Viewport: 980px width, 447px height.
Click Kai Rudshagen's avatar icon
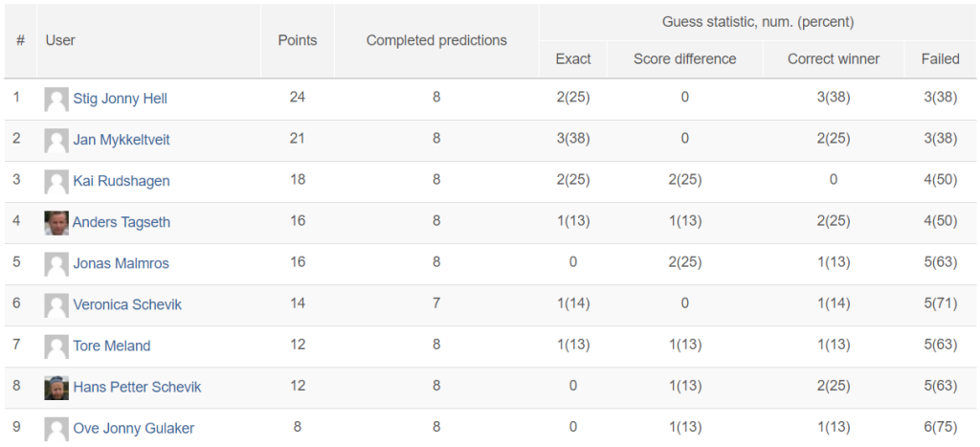56,182
